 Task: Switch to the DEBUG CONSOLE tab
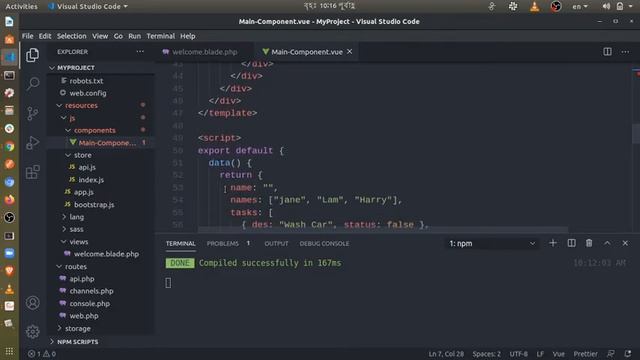324,243
